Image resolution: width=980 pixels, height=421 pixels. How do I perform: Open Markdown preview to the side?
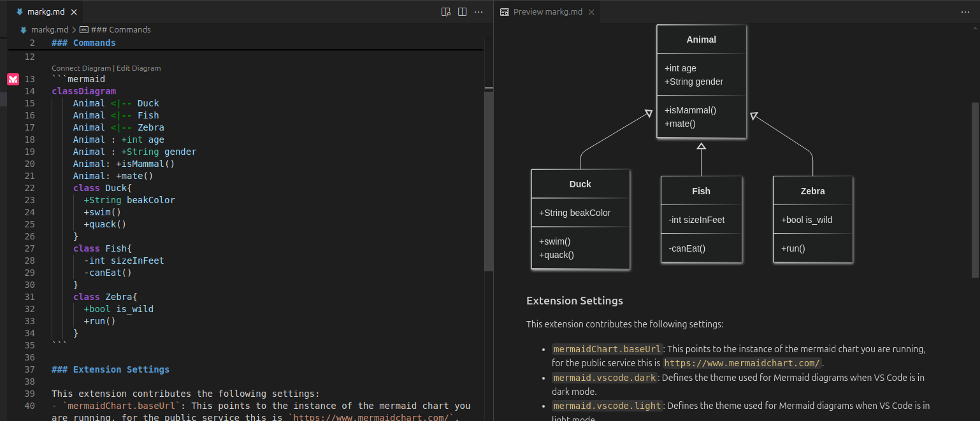point(445,11)
